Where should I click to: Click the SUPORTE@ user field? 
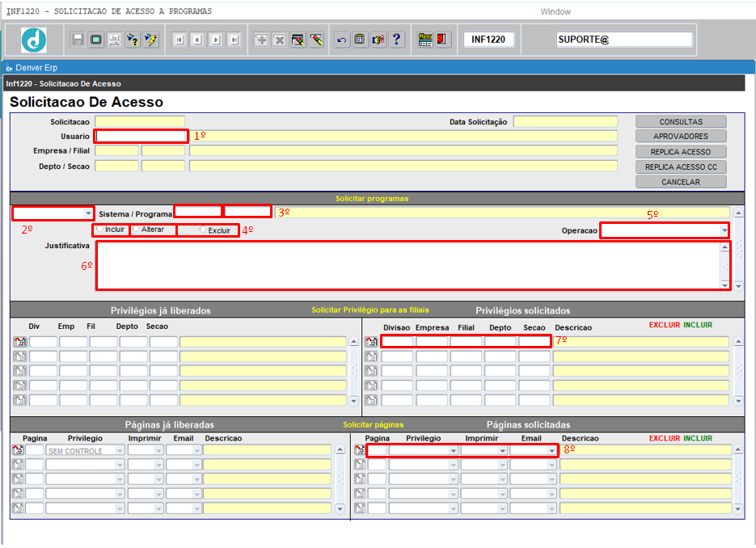pos(624,40)
